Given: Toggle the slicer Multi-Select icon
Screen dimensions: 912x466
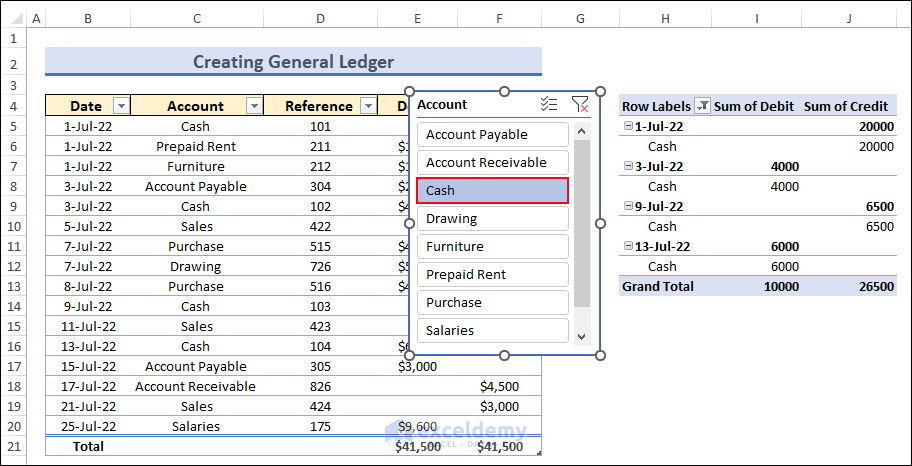Looking at the screenshot, I should click(548, 104).
